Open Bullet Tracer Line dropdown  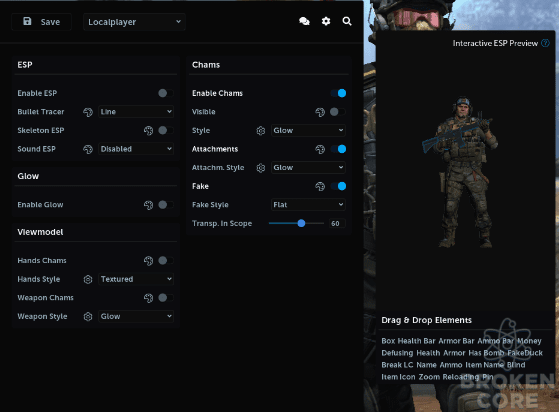point(136,112)
